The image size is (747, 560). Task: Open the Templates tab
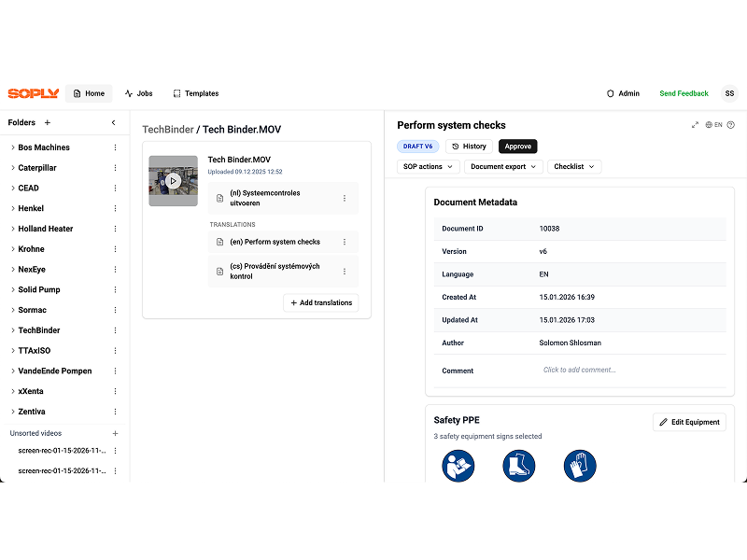click(x=195, y=93)
